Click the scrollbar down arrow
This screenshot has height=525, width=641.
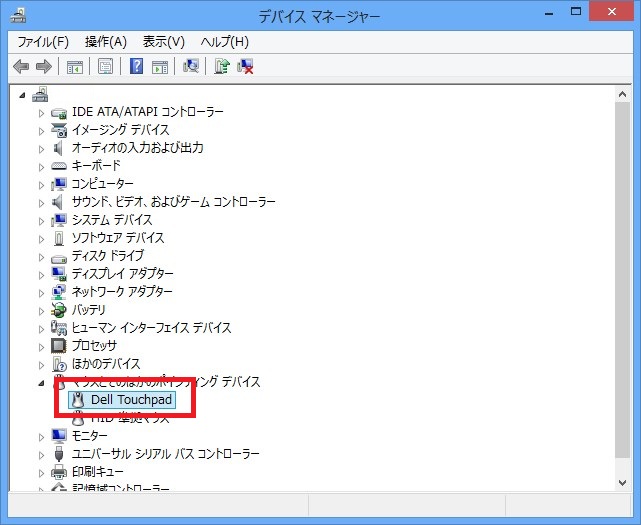(x=623, y=483)
